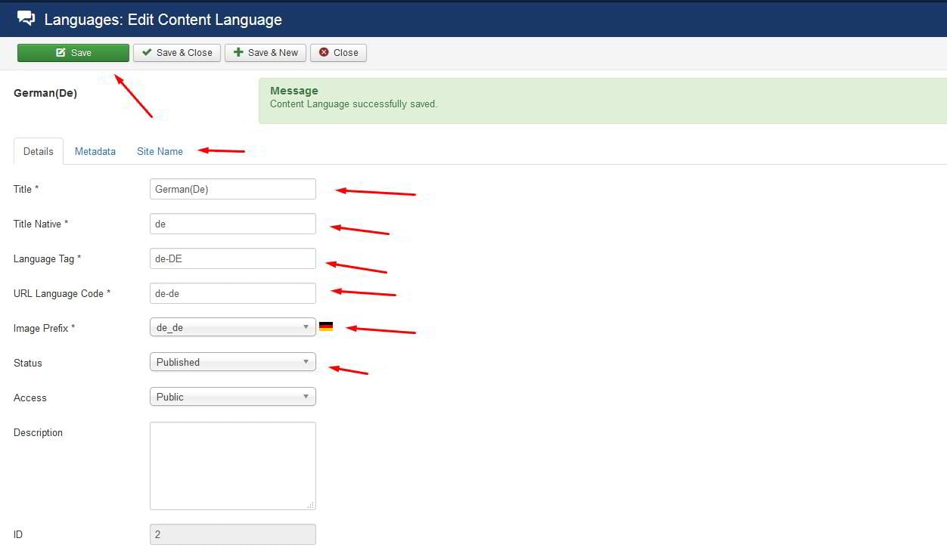
Task: Expand the Status dropdown
Action: click(x=232, y=363)
